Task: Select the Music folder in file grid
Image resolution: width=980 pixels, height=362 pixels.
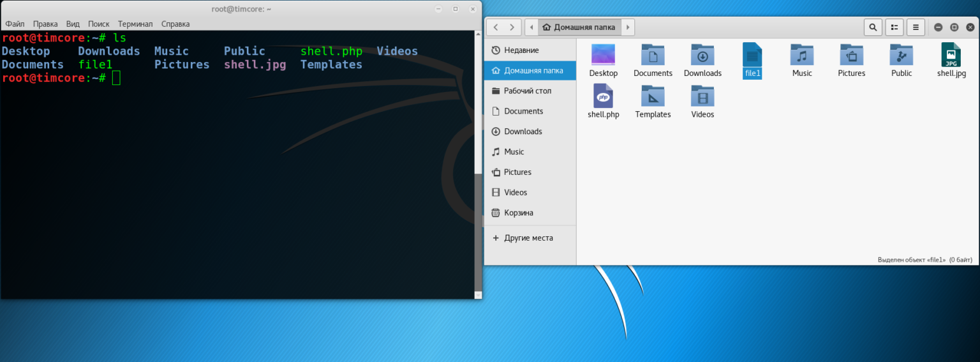Action: (x=802, y=56)
